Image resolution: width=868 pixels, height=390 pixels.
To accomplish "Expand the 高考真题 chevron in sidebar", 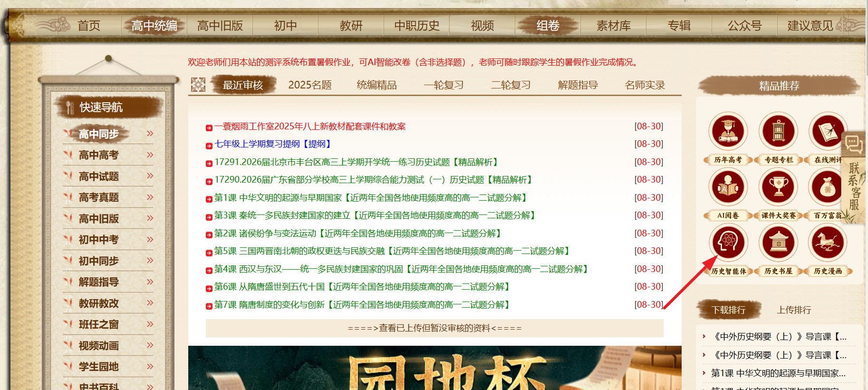I will pyautogui.click(x=150, y=197).
